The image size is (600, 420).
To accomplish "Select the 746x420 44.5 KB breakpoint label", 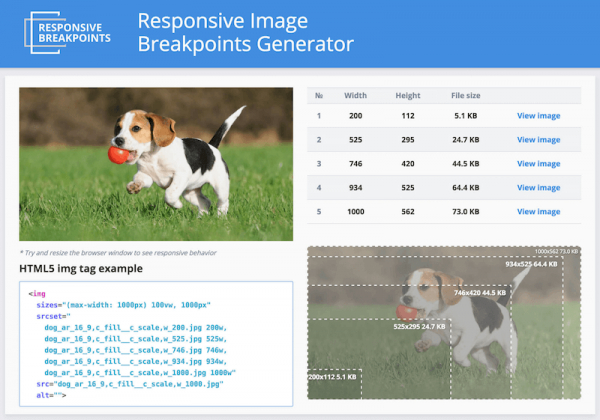I will coord(480,294).
